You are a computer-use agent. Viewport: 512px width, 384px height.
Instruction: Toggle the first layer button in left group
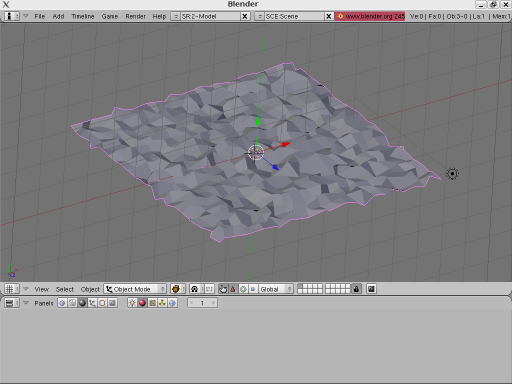(300, 287)
